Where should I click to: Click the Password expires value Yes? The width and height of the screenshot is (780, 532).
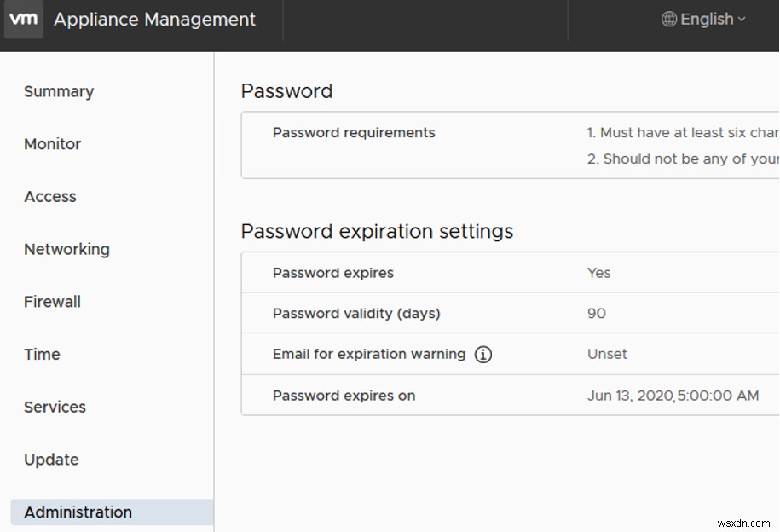598,272
